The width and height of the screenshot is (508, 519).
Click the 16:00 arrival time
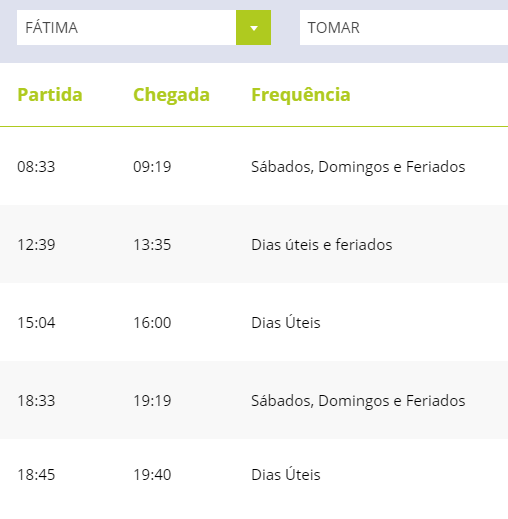click(x=152, y=323)
